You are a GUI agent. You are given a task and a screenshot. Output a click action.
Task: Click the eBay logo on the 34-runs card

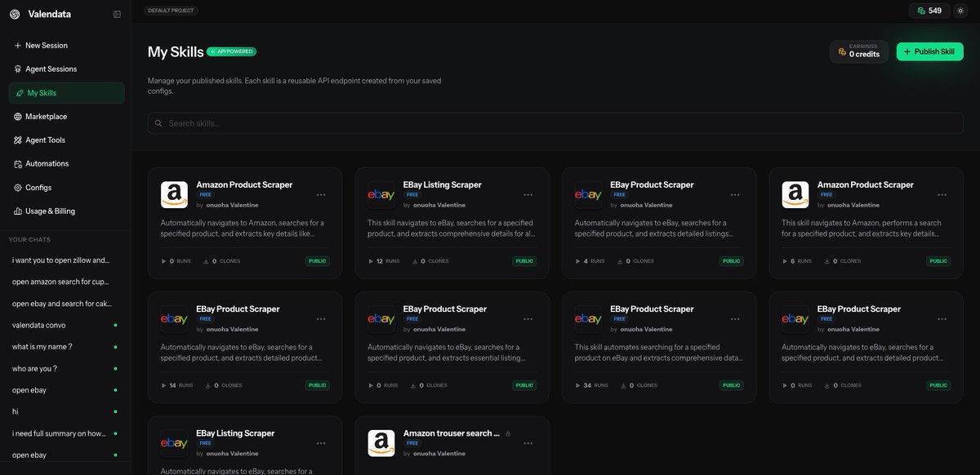[589, 319]
